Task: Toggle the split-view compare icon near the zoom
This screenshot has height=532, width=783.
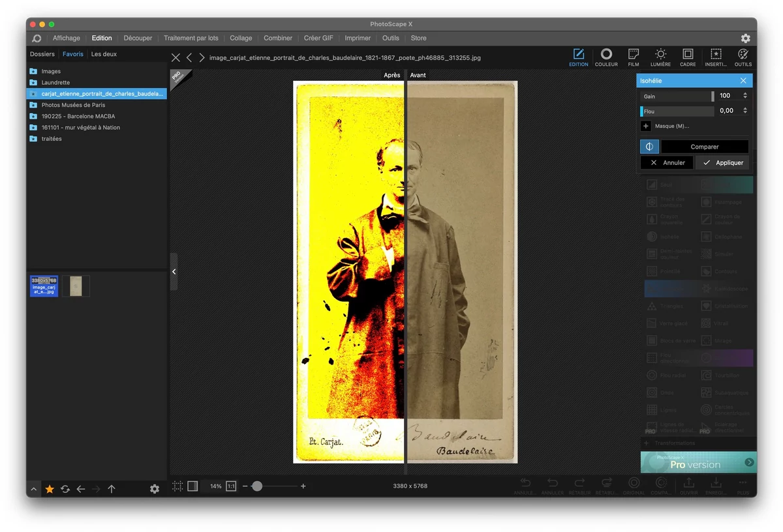Action: click(192, 486)
